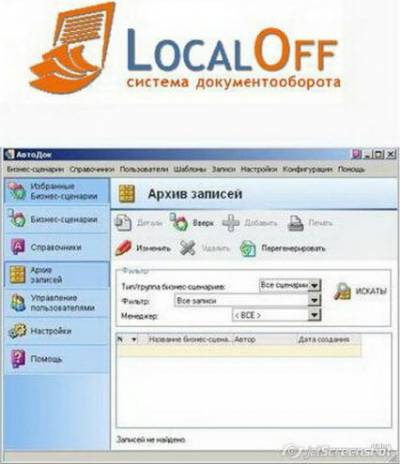Open Помощь question mark sidebar item

(x=57, y=359)
